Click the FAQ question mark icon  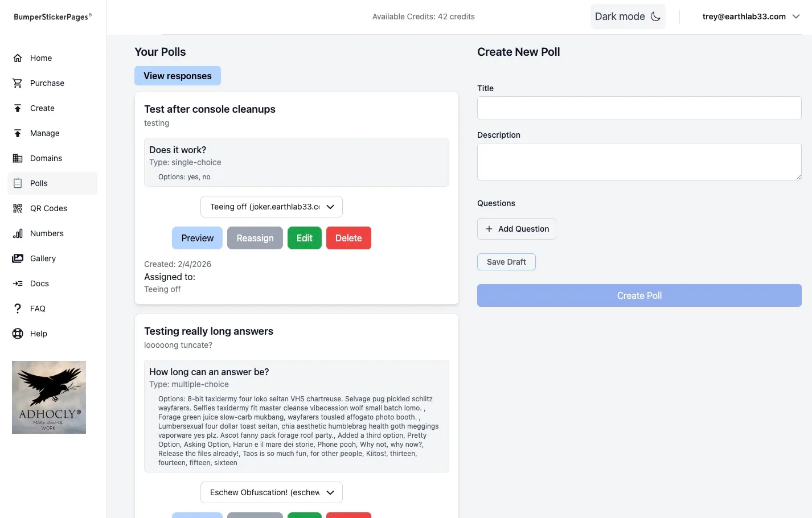click(x=18, y=309)
